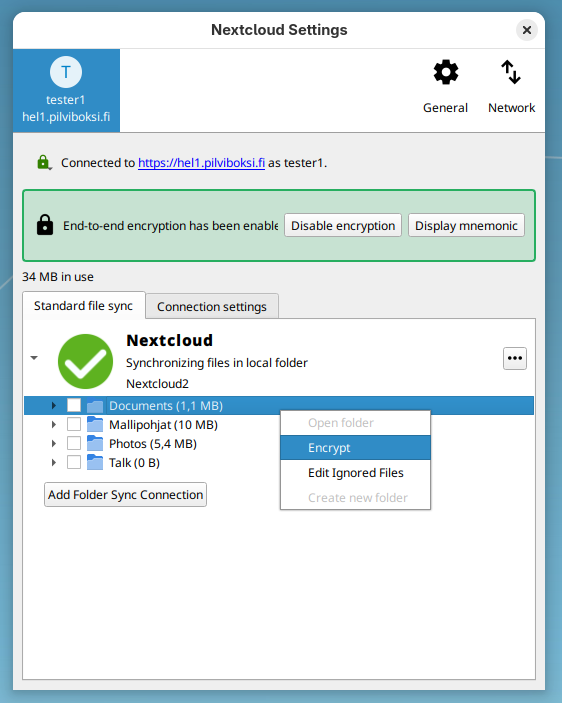Click the tester1 account avatar
562x703 pixels.
coord(66,72)
